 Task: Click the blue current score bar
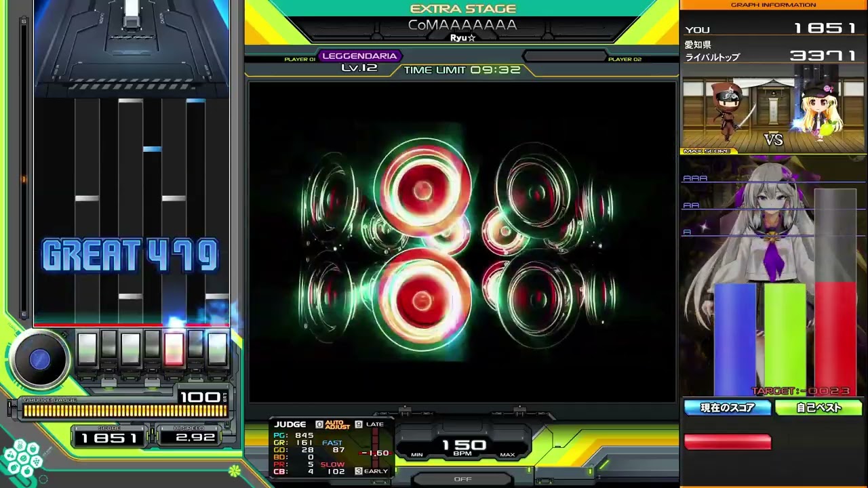[735, 339]
